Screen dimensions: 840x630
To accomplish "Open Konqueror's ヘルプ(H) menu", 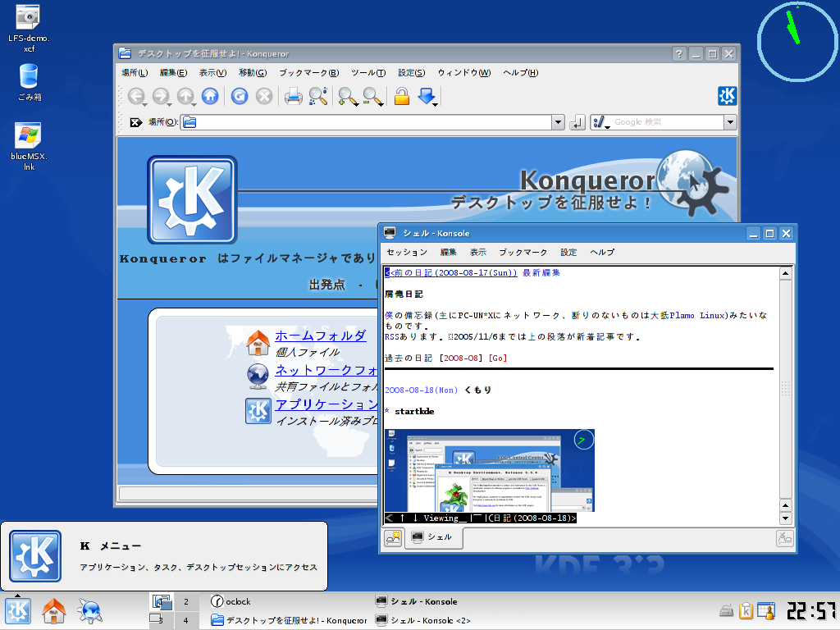I will pos(520,73).
